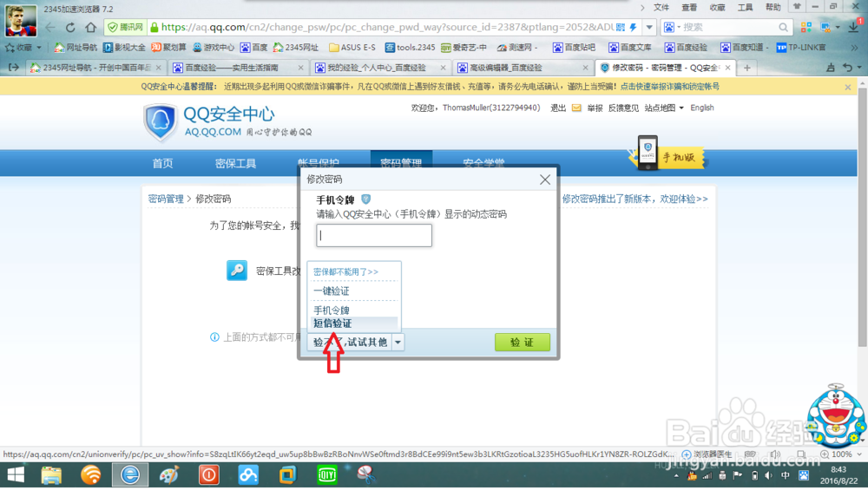Click 反馈意见 link
Viewport: 868px width, 490px height.
pyautogui.click(x=623, y=108)
